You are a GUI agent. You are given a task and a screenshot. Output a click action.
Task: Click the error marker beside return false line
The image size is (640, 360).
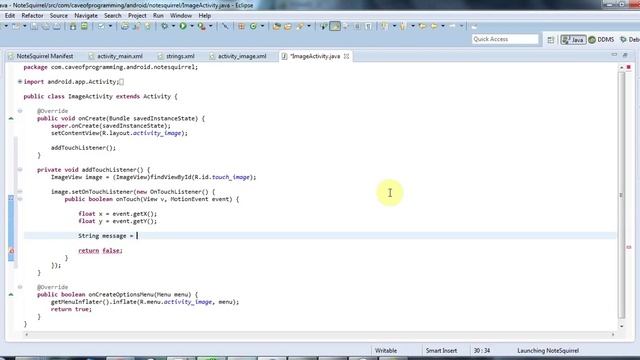[x=11, y=251]
